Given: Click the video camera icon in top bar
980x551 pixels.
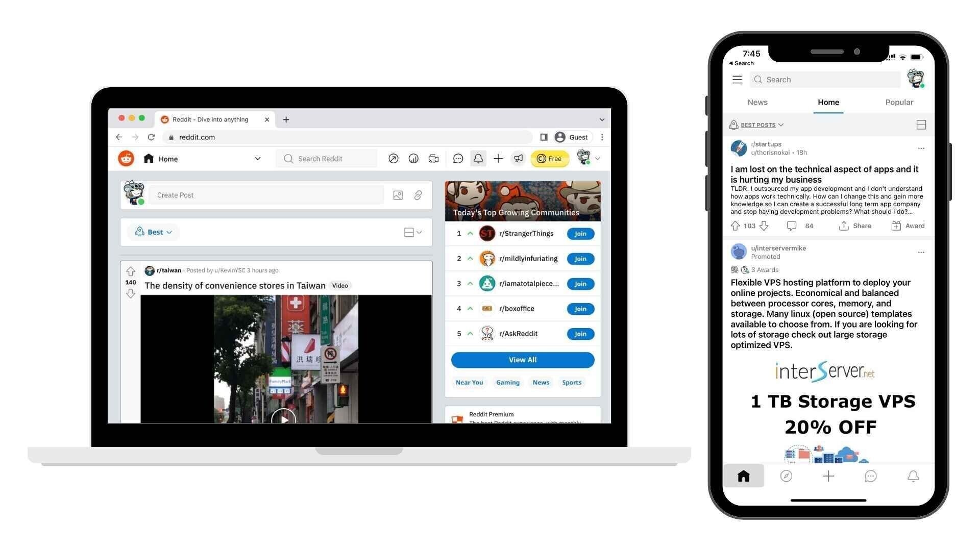Looking at the screenshot, I should (x=433, y=158).
